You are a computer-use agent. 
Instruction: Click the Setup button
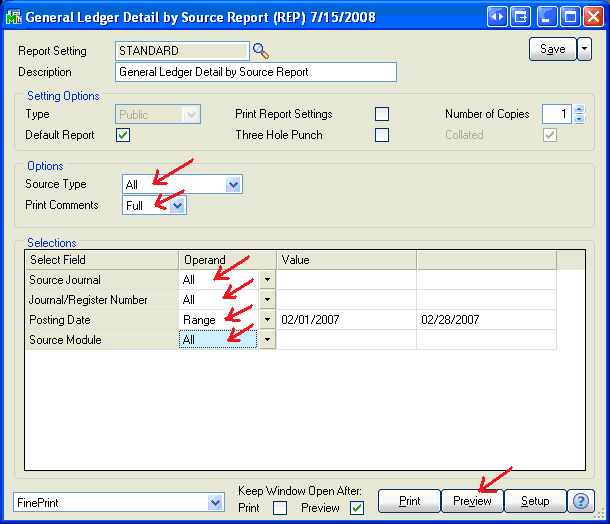click(535, 501)
